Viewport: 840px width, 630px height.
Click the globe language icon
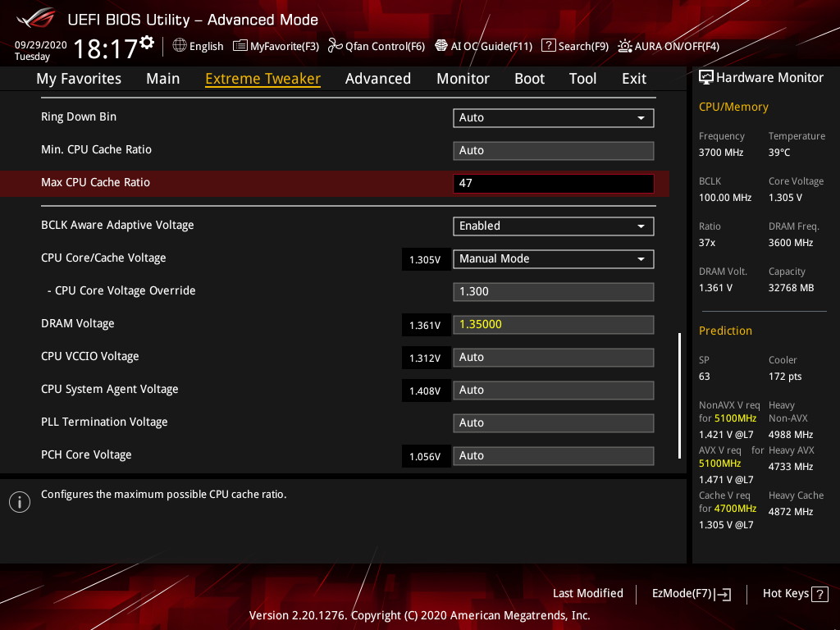[x=180, y=46]
